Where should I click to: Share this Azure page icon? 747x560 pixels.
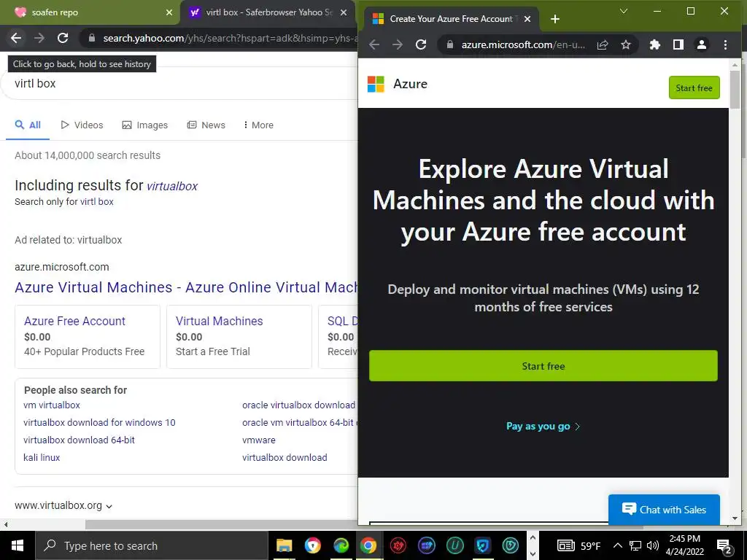[603, 44]
